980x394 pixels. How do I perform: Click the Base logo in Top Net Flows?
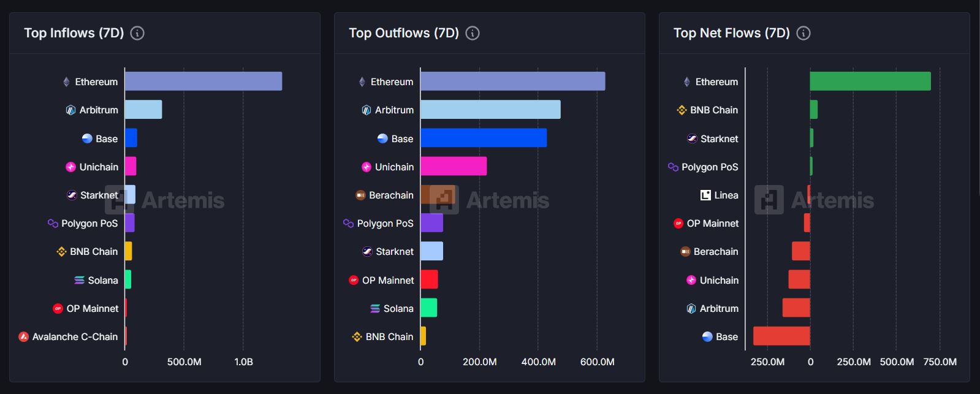(x=707, y=336)
